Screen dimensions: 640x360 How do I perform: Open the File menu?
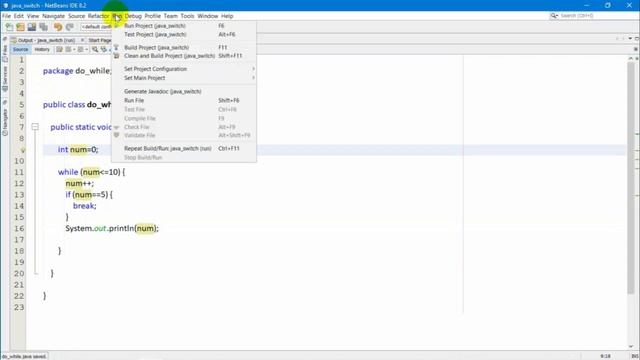6,16
